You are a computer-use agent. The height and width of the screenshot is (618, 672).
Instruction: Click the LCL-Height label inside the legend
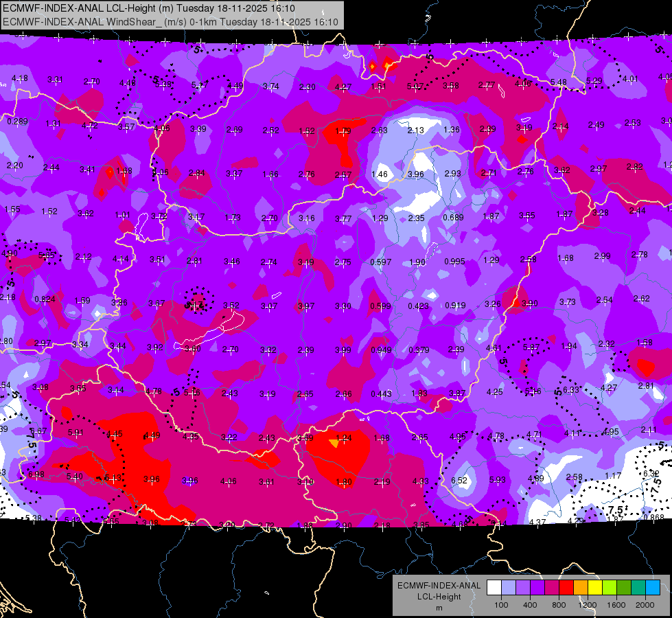[x=439, y=597]
